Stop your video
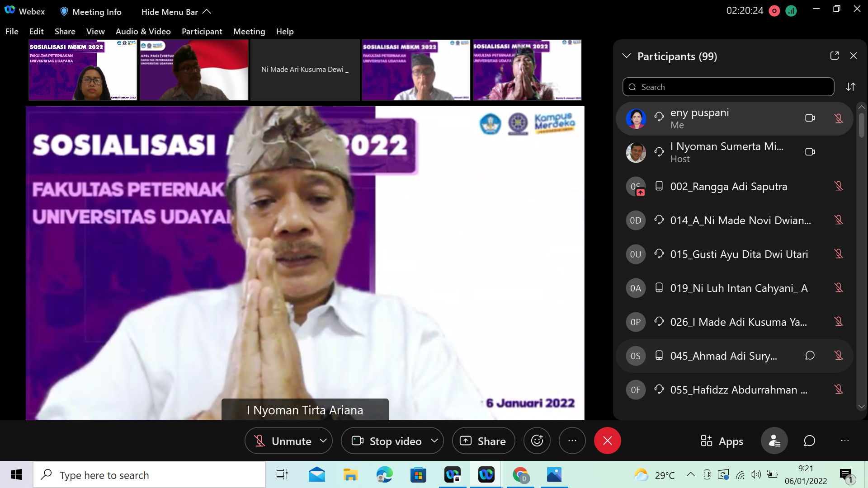Image resolution: width=868 pixels, height=488 pixels. pyautogui.click(x=387, y=441)
